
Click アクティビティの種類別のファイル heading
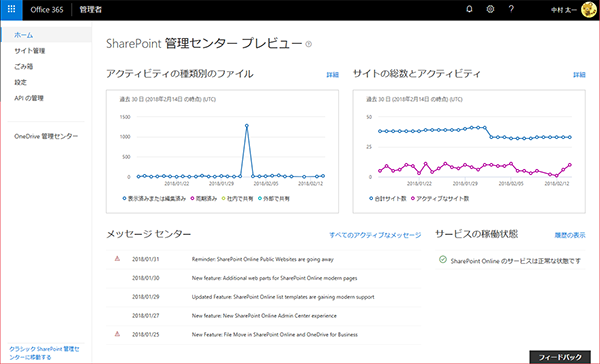point(179,73)
